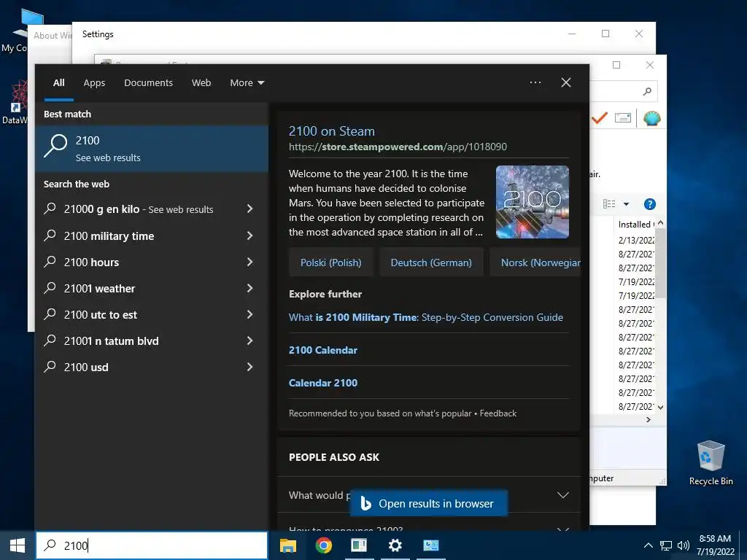The image size is (747, 560).
Task: Choose the '2100 military time' suggestion
Action: 109,236
